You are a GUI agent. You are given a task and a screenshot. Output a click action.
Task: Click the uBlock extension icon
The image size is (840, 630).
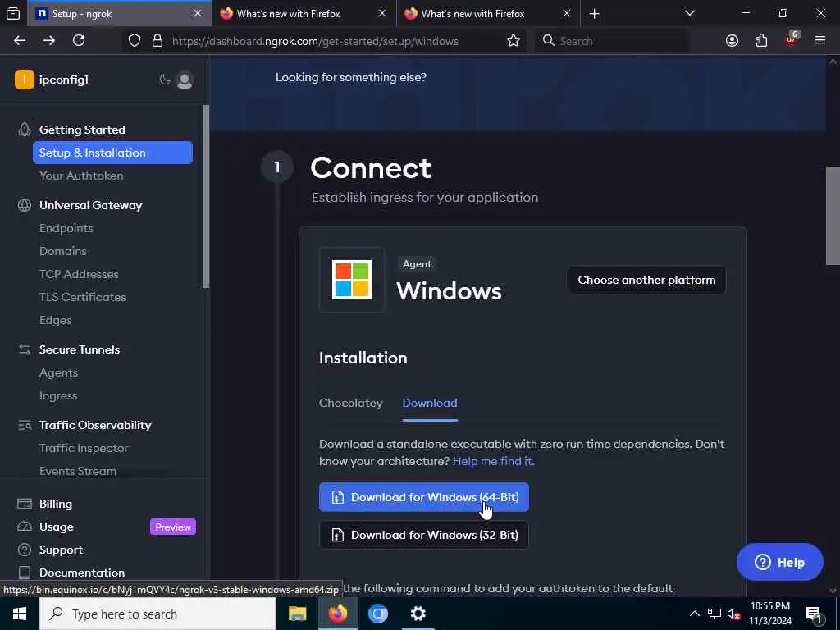(792, 39)
